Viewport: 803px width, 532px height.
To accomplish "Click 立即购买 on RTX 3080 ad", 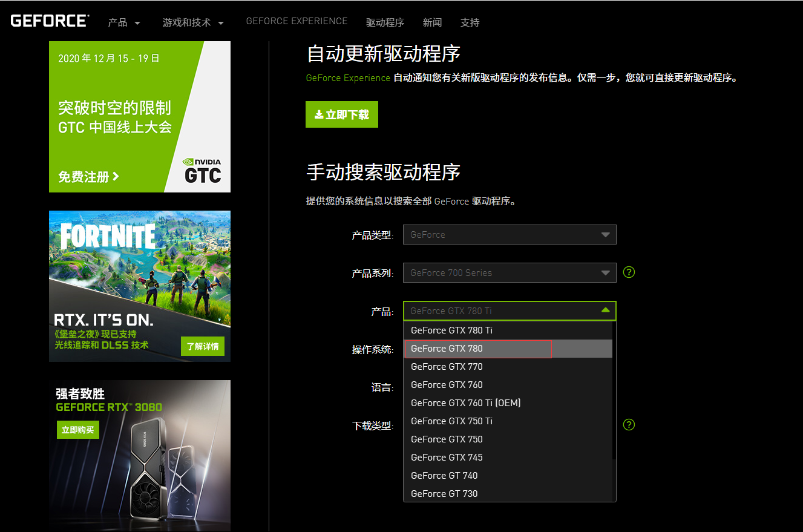I will (77, 430).
